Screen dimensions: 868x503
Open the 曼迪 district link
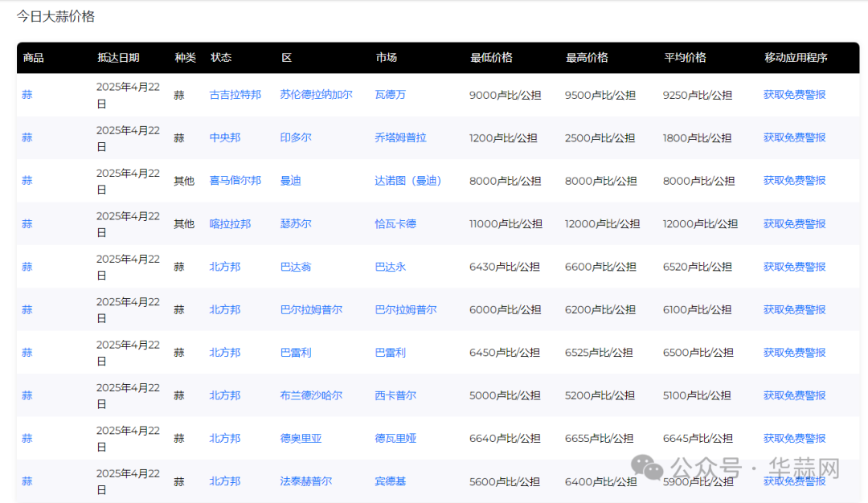(x=291, y=181)
